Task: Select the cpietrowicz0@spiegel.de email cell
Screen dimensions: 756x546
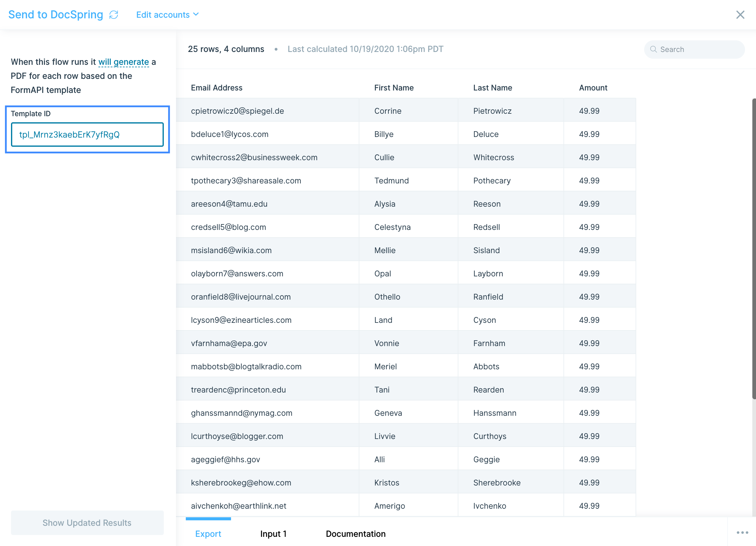Action: pos(237,111)
